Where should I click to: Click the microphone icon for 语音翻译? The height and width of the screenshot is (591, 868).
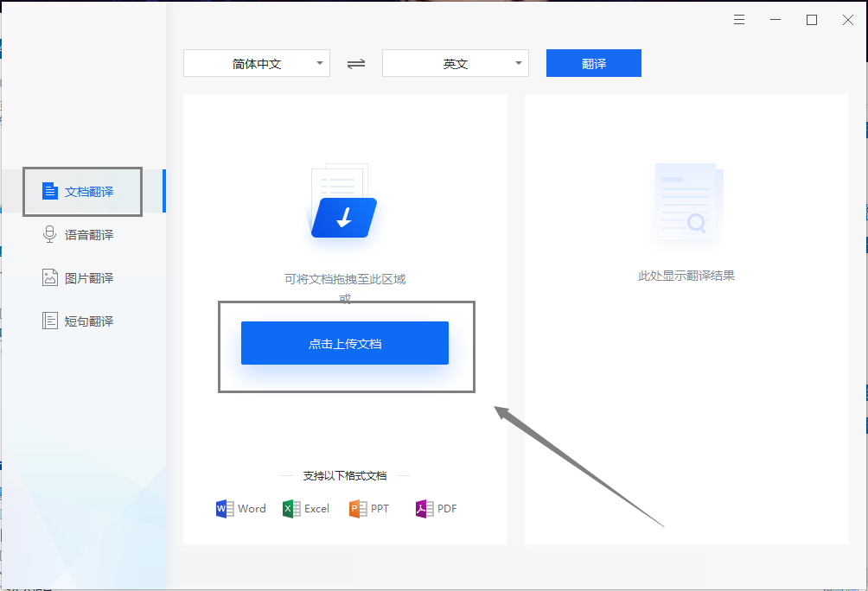pos(49,234)
